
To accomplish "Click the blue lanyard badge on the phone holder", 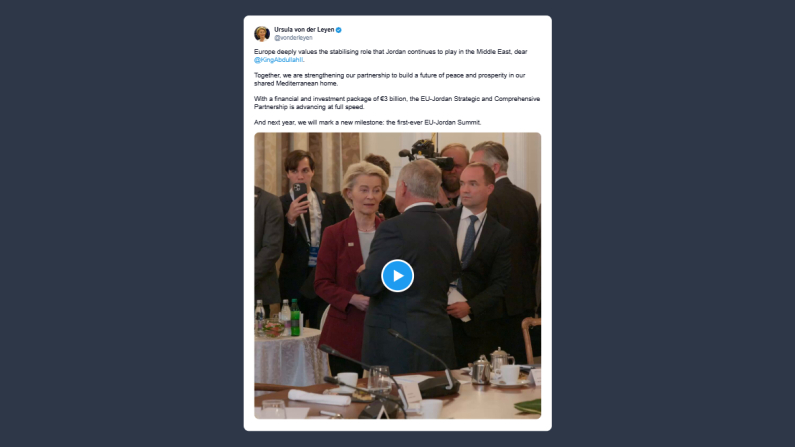I will click(313, 256).
